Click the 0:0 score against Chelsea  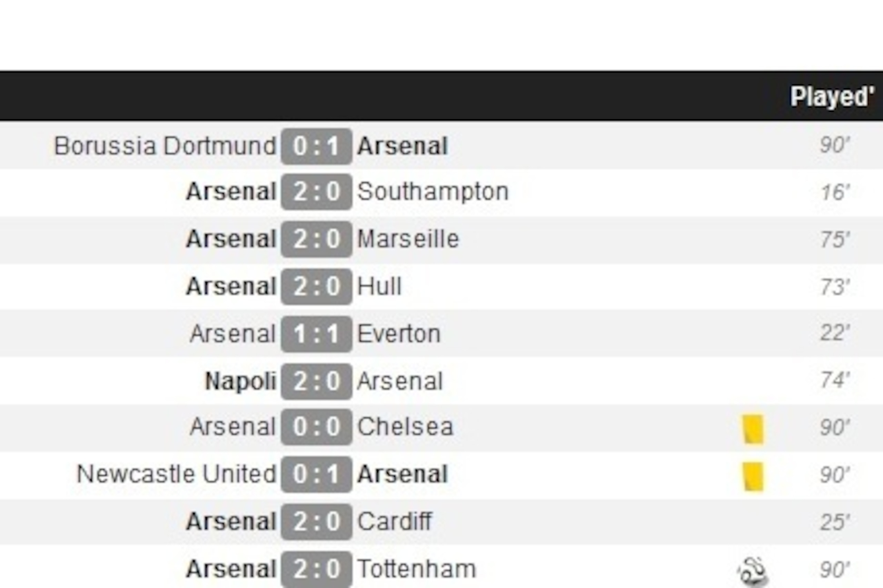pos(317,427)
